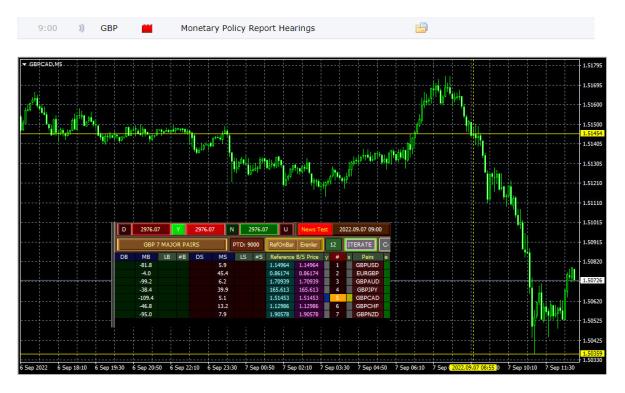Click the red # column header
The image size is (625, 393).
tap(338, 257)
